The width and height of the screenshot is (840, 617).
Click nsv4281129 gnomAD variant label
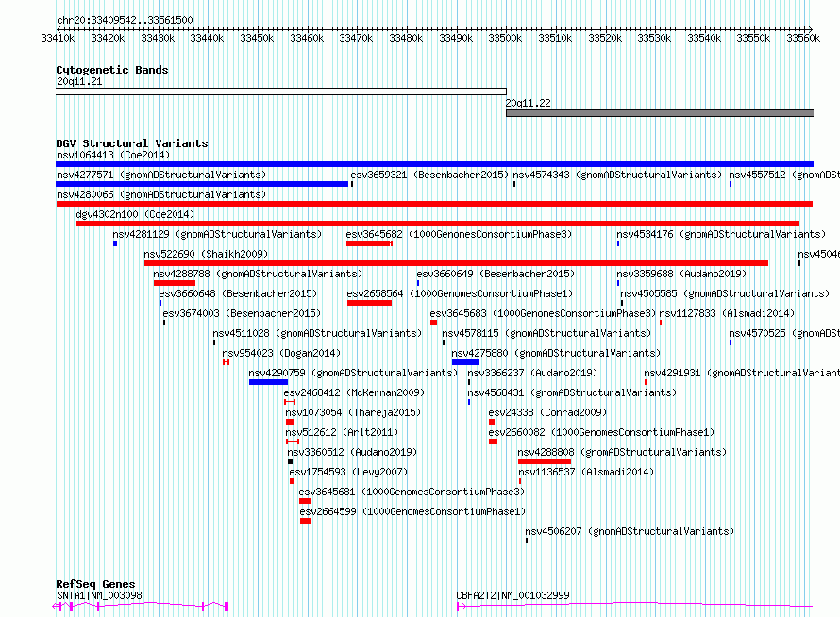point(217,235)
